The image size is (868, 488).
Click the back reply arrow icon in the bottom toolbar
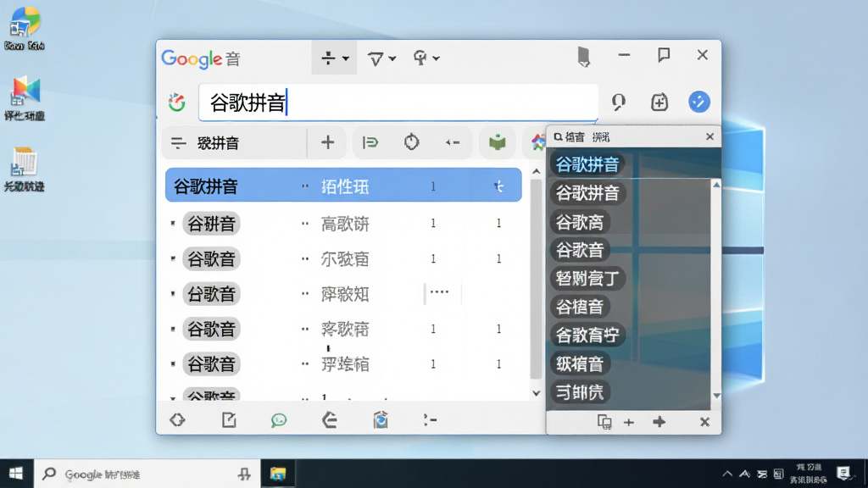click(x=330, y=420)
